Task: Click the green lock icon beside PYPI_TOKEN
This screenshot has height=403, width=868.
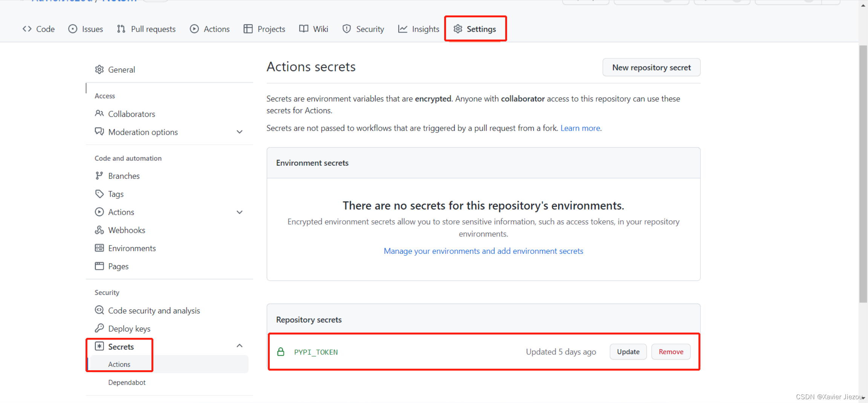Action: (281, 352)
